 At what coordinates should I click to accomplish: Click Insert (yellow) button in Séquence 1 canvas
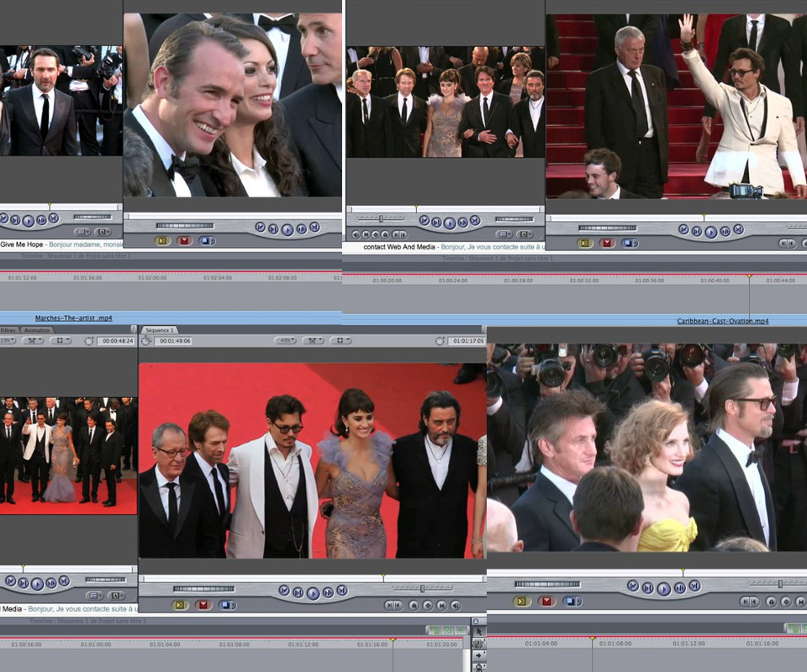(x=180, y=605)
